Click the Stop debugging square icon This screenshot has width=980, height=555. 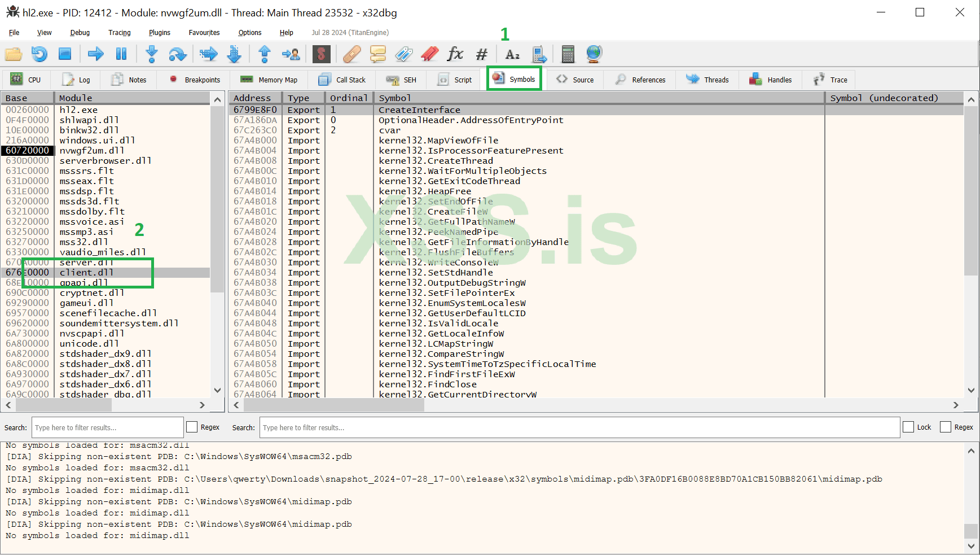[65, 54]
